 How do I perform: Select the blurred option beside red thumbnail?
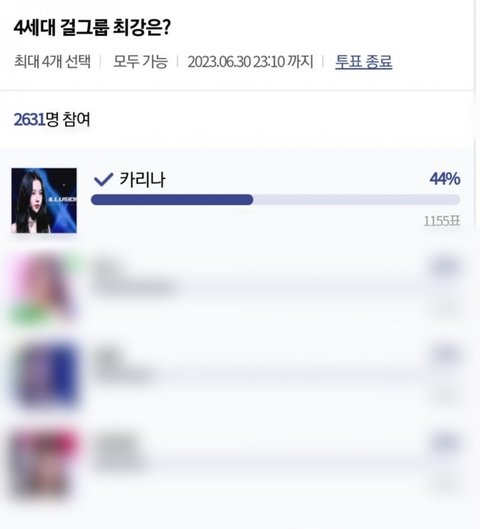point(117,452)
